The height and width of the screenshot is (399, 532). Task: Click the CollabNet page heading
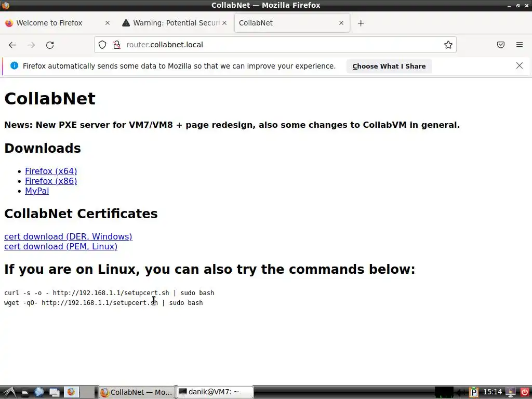click(x=50, y=98)
